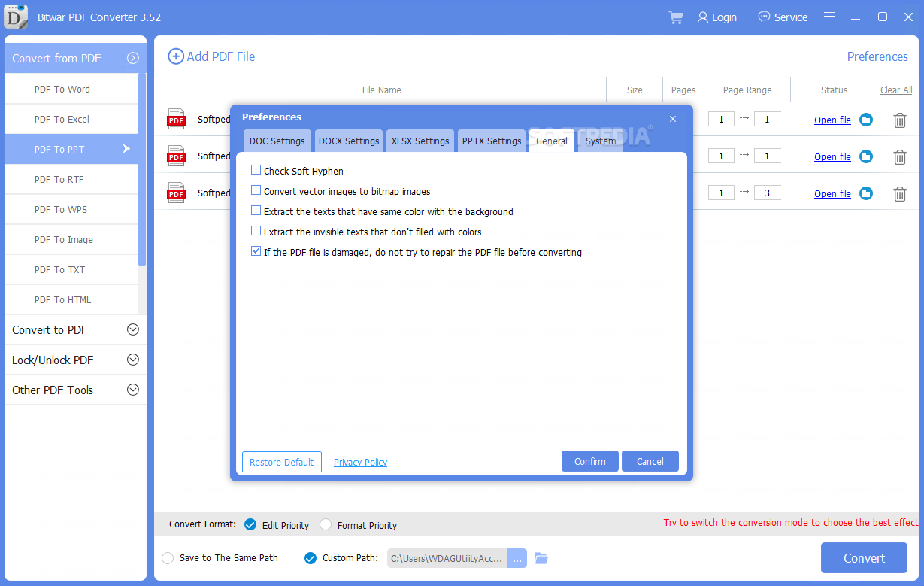924x586 pixels.
Task: Choose Save to The Same Path
Action: 168,558
